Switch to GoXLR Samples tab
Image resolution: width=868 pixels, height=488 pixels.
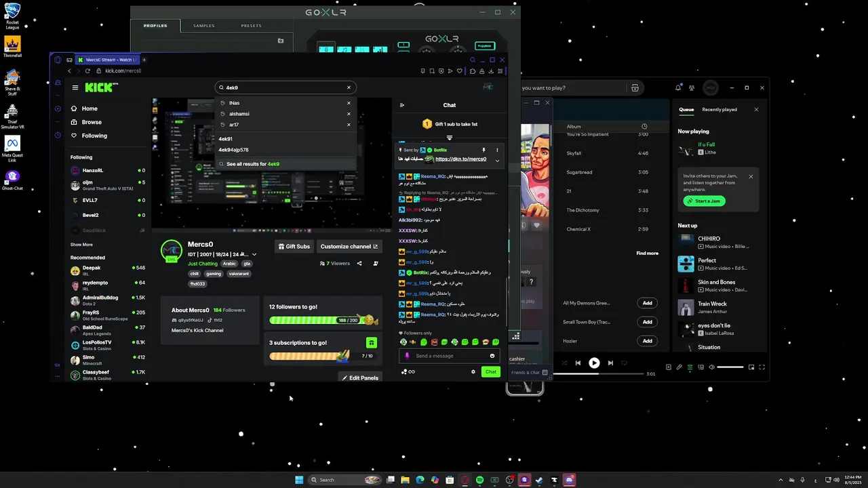coord(204,26)
